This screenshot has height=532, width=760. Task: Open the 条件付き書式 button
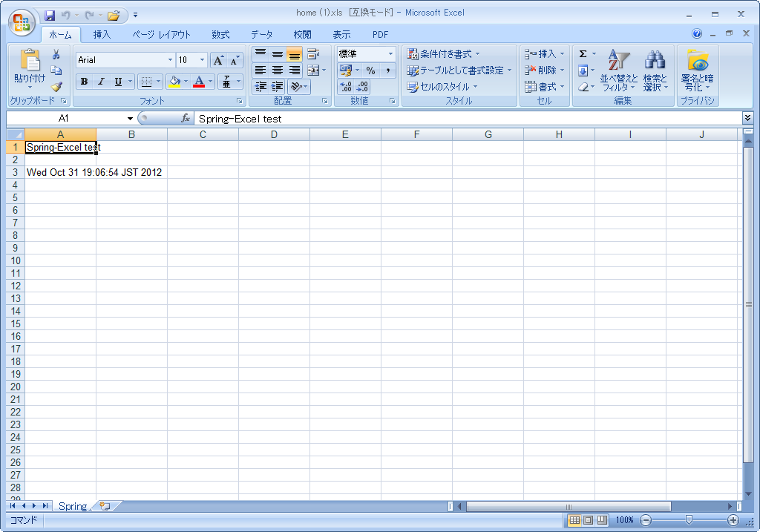click(443, 54)
